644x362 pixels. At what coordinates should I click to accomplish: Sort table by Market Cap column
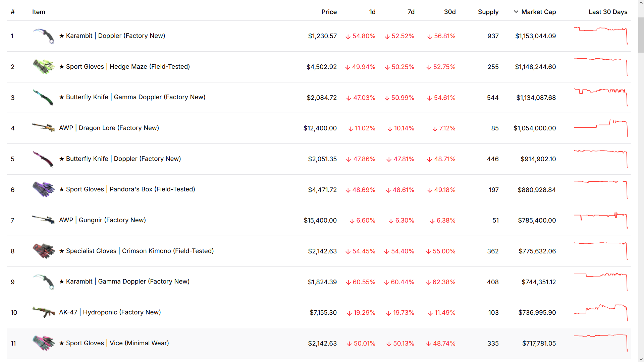[x=538, y=12]
